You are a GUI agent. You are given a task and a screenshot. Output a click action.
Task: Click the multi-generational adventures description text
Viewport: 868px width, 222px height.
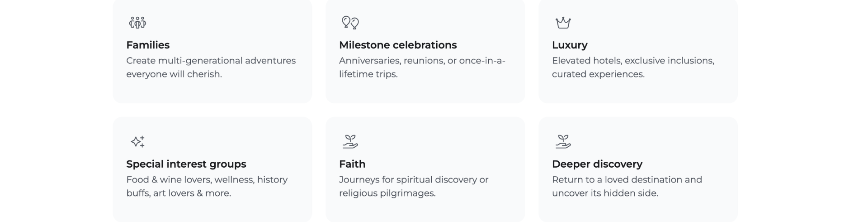pos(211,67)
